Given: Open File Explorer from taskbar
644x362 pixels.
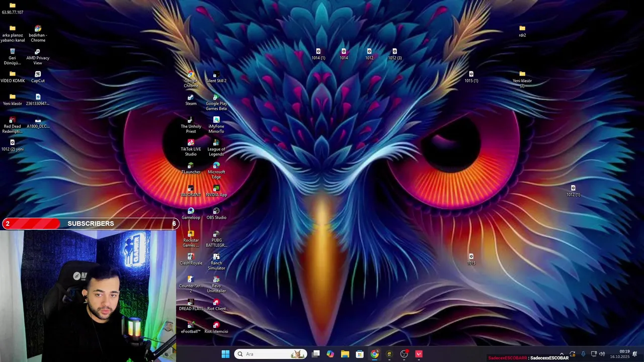Looking at the screenshot, I should [345, 354].
